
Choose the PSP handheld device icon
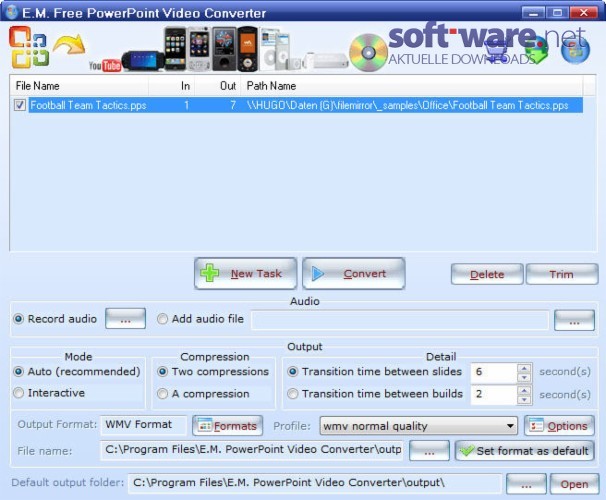[143, 61]
